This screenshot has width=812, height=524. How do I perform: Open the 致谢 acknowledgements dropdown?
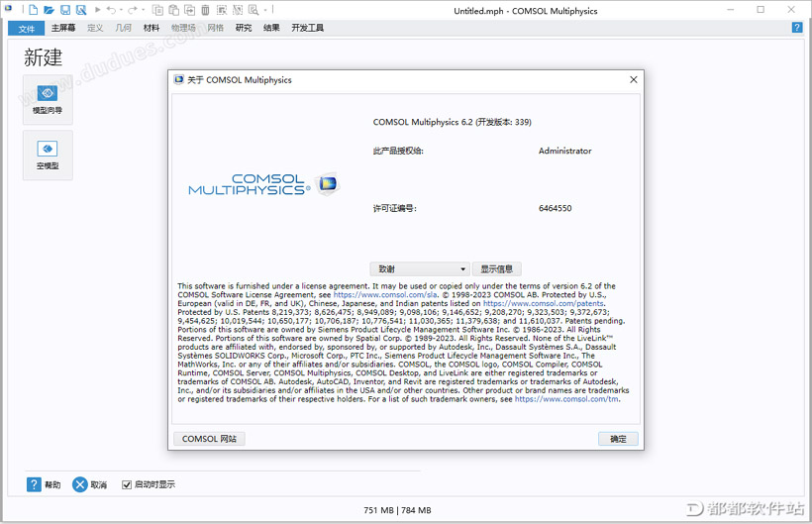tap(420, 269)
